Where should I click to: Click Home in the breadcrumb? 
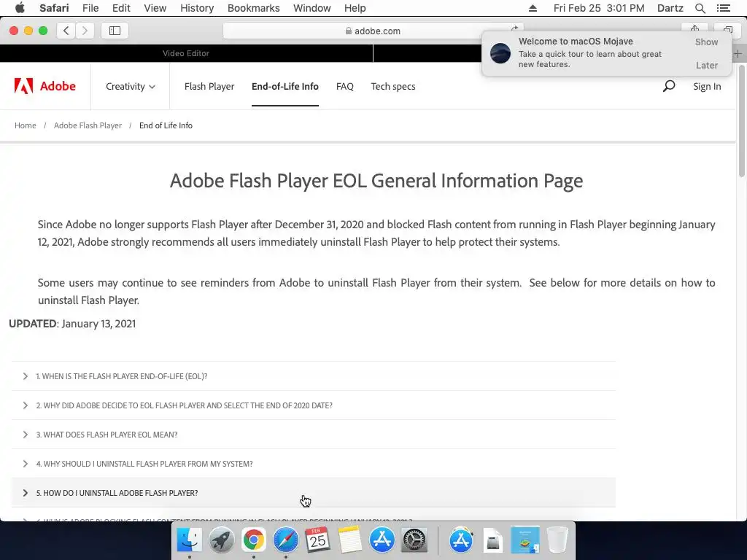point(26,125)
